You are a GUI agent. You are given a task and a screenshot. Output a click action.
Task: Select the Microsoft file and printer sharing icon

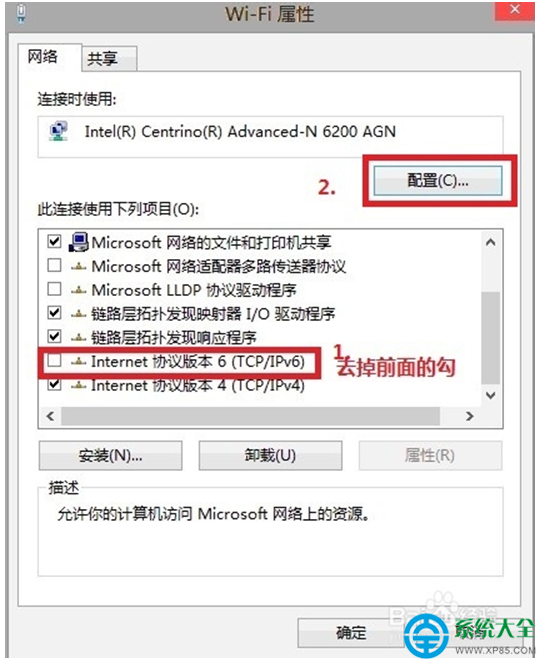[78, 242]
